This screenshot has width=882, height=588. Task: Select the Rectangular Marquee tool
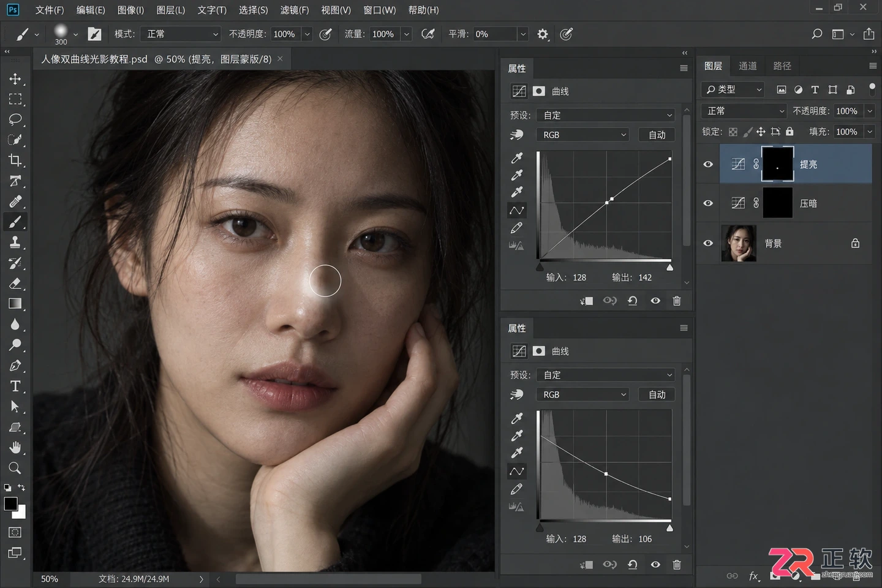tap(15, 99)
